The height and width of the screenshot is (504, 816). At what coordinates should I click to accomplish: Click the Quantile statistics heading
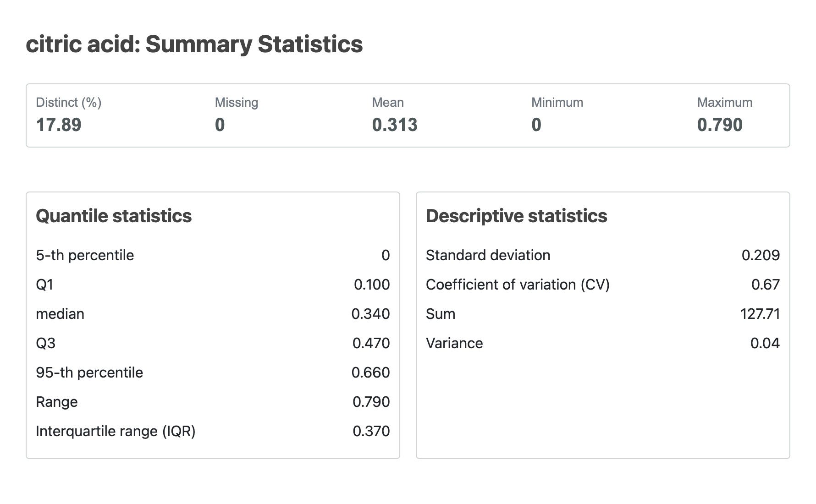114,216
